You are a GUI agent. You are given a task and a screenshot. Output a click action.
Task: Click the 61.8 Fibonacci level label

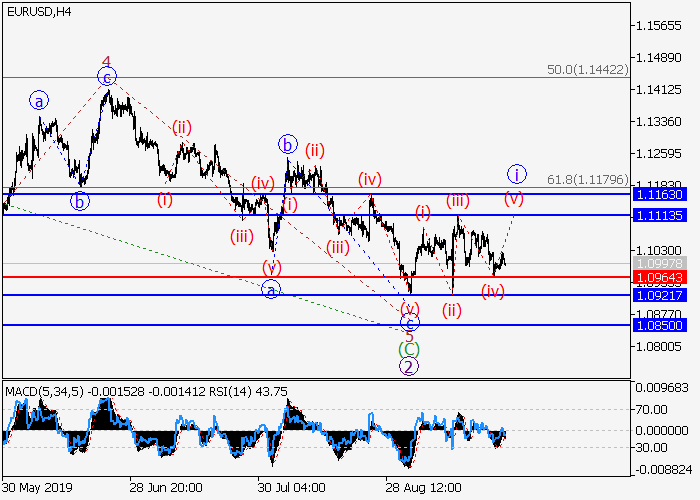[587, 180]
